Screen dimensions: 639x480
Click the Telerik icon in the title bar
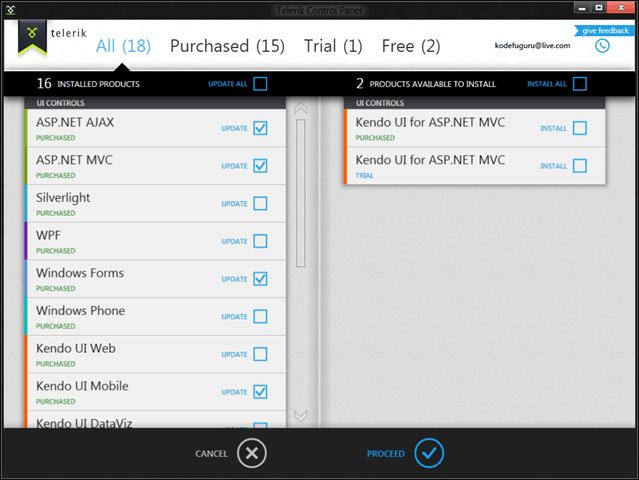[x=11, y=10]
